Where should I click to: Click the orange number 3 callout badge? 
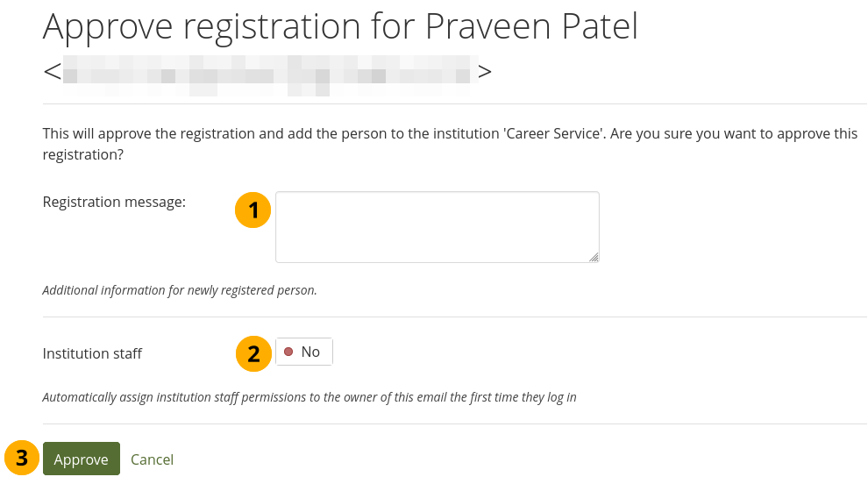click(x=22, y=459)
